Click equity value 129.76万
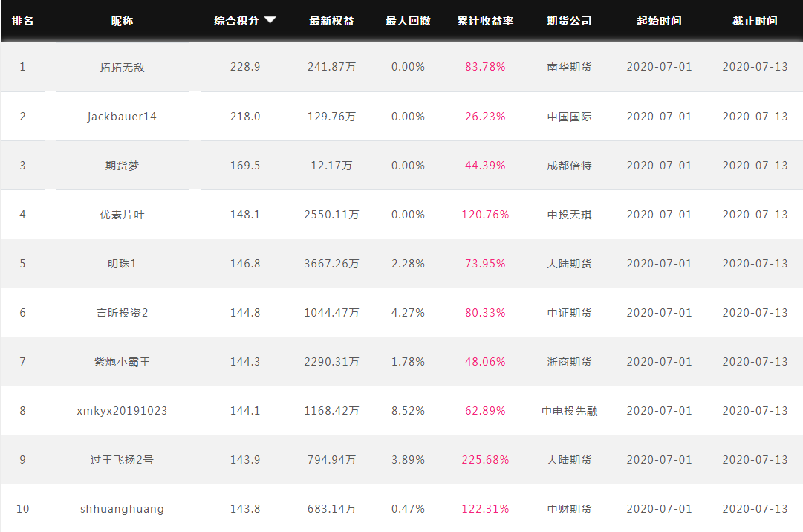Image resolution: width=803 pixels, height=532 pixels. 331,117
